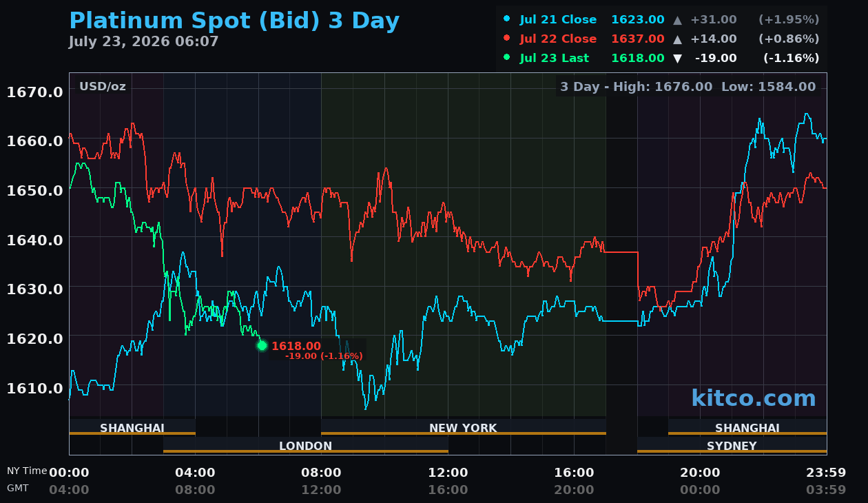
Task: Click the -19.00 (-1.16%) tooltip text on the chart
Action: click(x=324, y=356)
